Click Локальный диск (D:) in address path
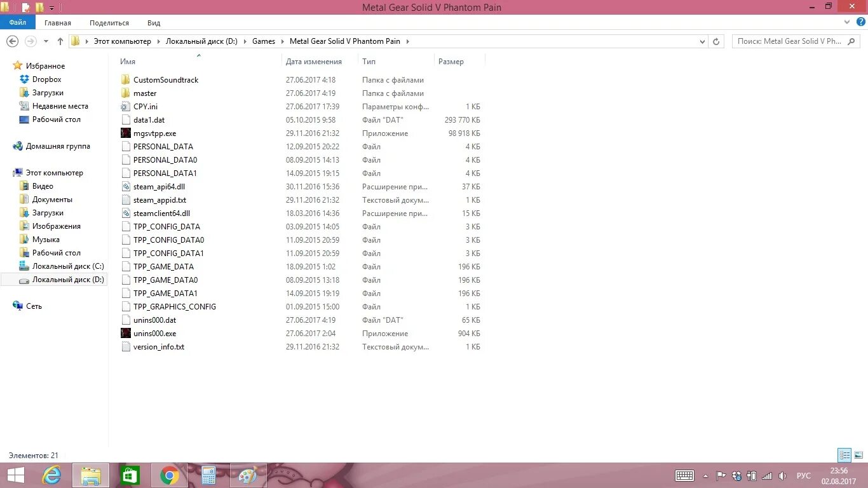This screenshot has width=868, height=488. pyautogui.click(x=201, y=41)
